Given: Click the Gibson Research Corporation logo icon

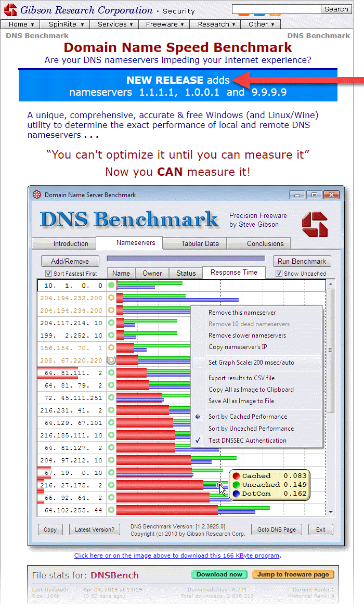Looking at the screenshot, I should (10, 10).
